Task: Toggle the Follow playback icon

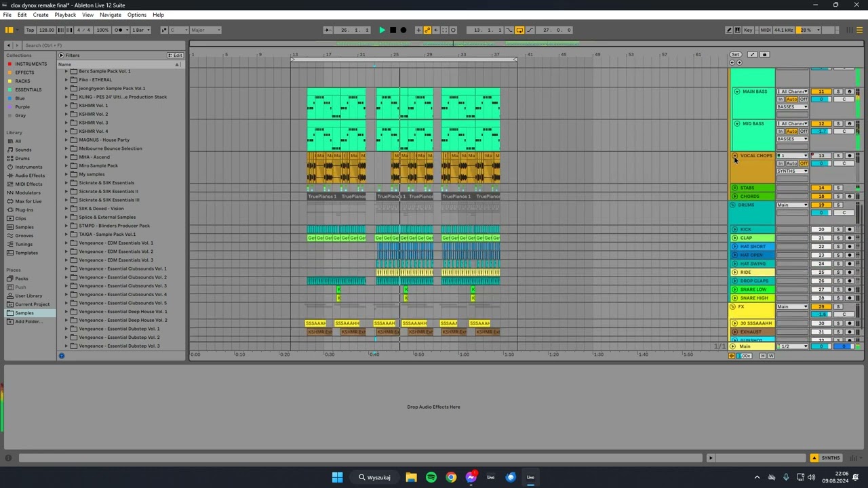Action: coord(328,30)
